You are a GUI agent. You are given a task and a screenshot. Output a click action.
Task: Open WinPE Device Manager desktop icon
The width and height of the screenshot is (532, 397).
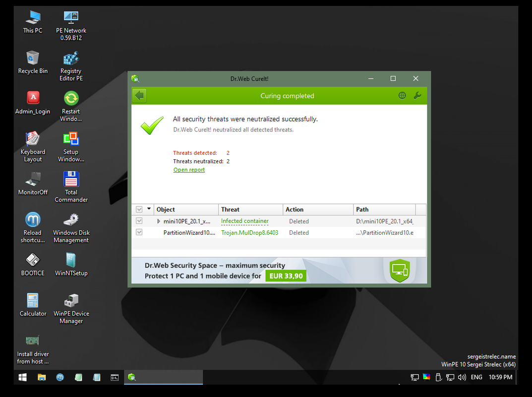(x=71, y=309)
